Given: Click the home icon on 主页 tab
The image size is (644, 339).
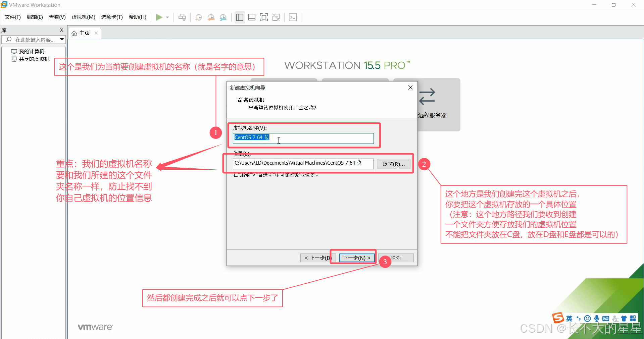Looking at the screenshot, I should pos(74,33).
